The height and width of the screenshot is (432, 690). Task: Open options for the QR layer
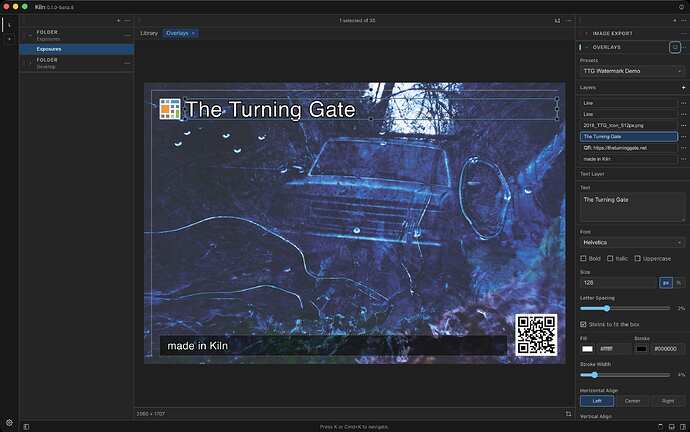[x=683, y=148]
